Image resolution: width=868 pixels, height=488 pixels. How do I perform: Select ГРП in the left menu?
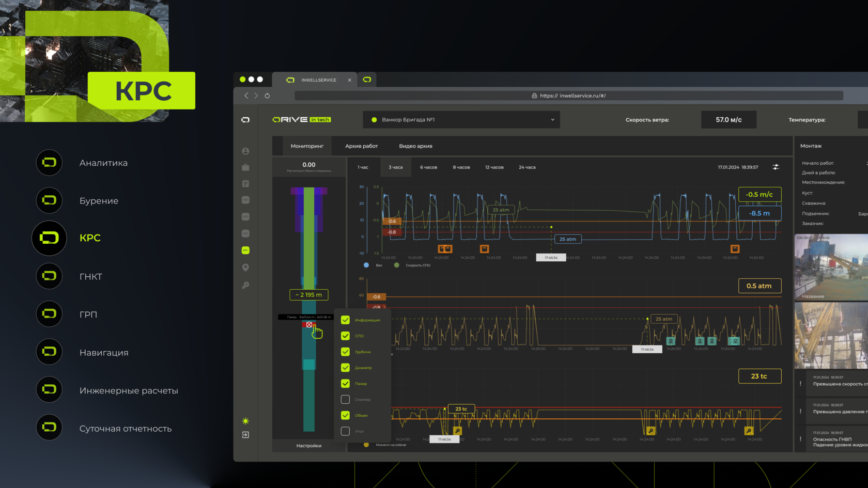pyautogui.click(x=88, y=314)
